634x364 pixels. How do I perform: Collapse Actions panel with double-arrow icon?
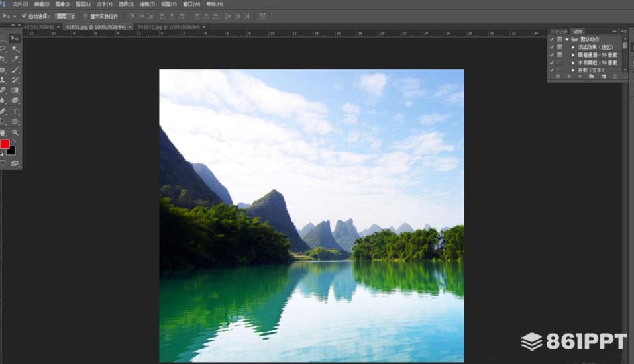(615, 31)
